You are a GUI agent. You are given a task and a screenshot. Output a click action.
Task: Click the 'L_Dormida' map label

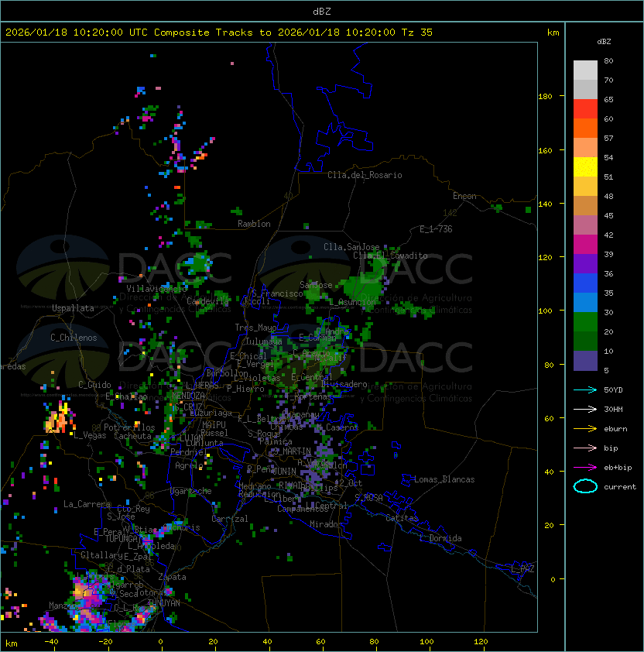[x=440, y=538]
